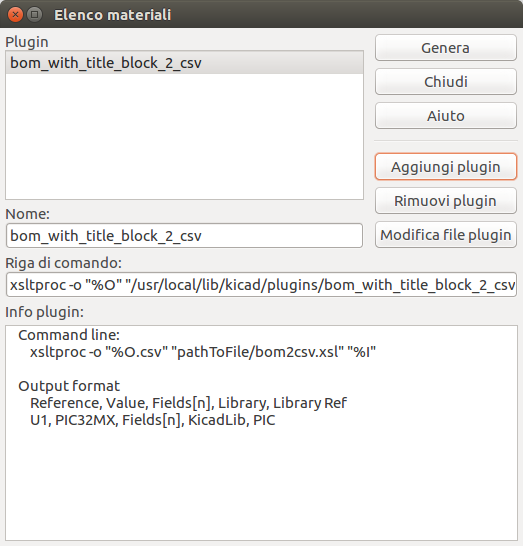
Task: Click into the Riga di comando field
Action: 261,285
